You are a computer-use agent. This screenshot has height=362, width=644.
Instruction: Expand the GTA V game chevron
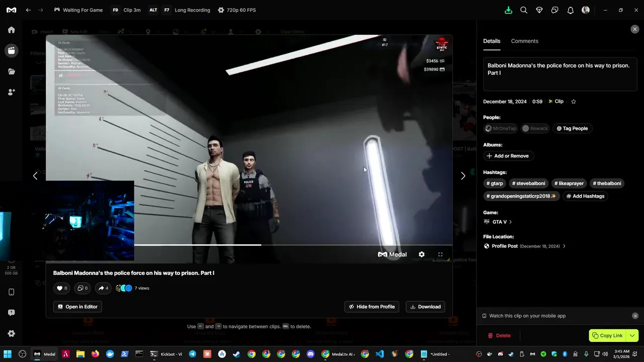(x=511, y=222)
